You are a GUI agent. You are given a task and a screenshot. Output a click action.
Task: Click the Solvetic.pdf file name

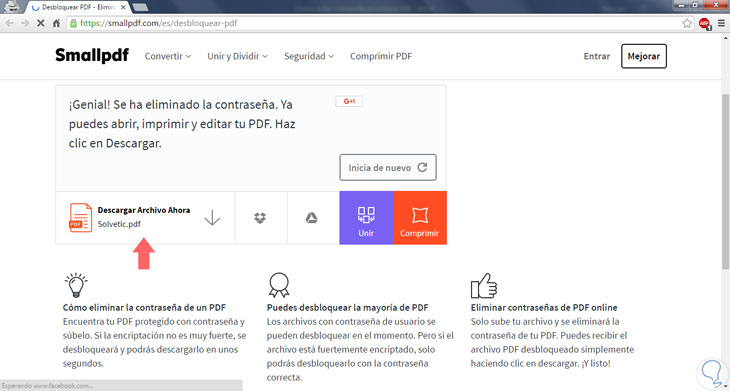pyautogui.click(x=119, y=224)
